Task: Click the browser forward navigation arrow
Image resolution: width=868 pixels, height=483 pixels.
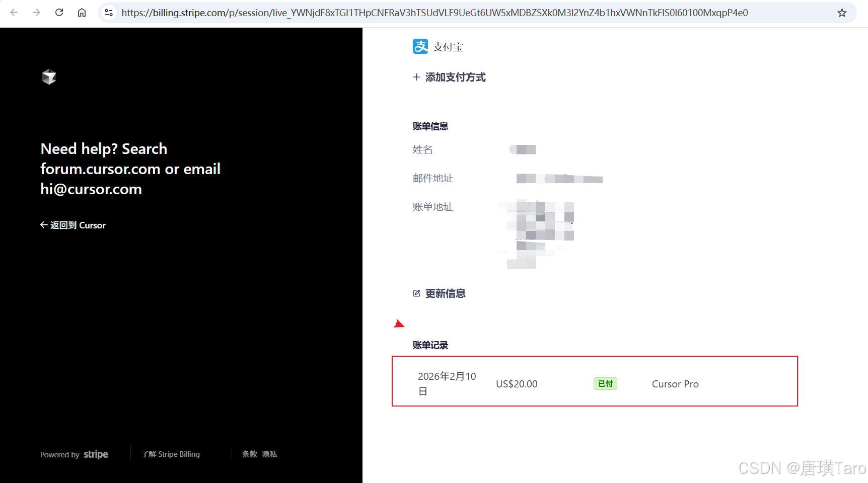Action: pos(36,13)
